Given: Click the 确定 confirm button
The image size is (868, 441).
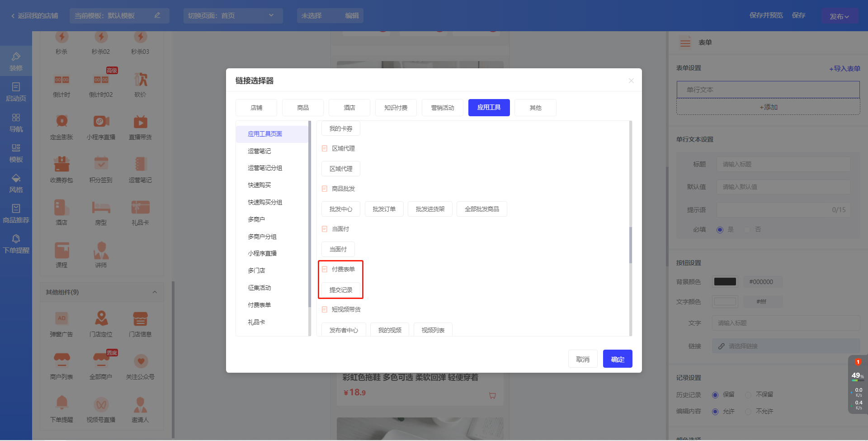Looking at the screenshot, I should click(617, 359).
